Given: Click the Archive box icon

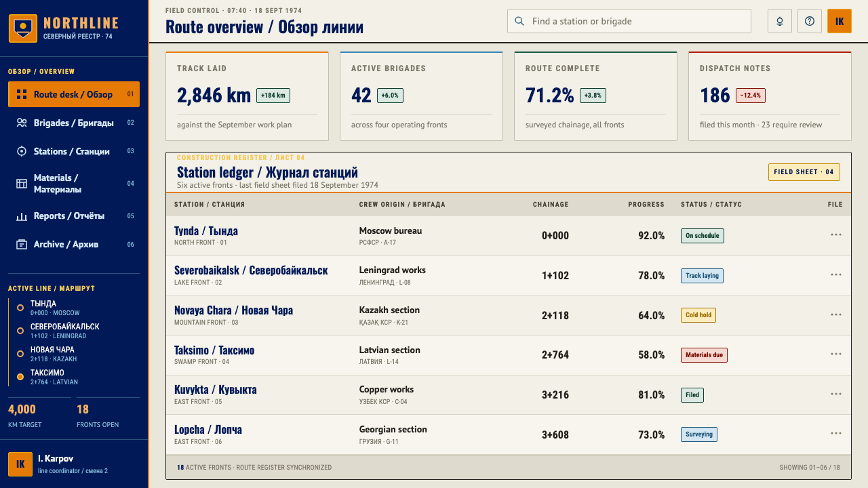Looking at the screenshot, I should coord(22,244).
